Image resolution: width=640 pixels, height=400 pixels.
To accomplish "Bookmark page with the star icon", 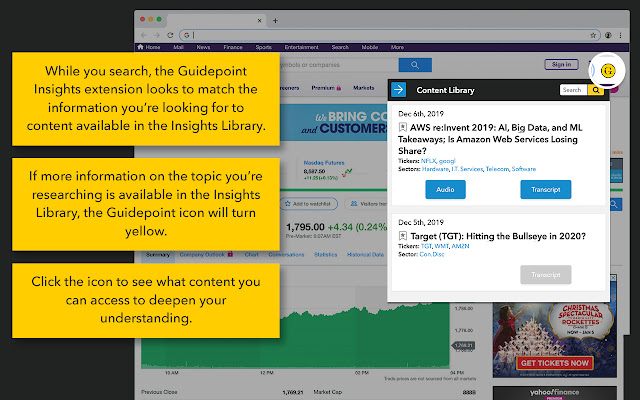I will (x=593, y=35).
